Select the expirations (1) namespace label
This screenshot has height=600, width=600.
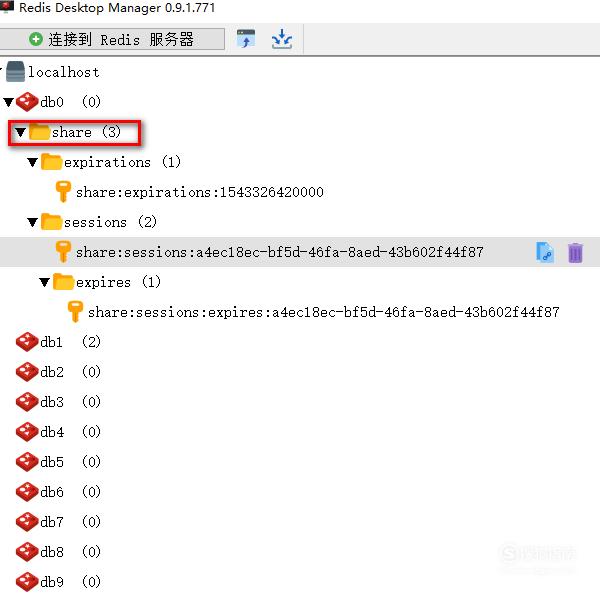click(x=122, y=162)
